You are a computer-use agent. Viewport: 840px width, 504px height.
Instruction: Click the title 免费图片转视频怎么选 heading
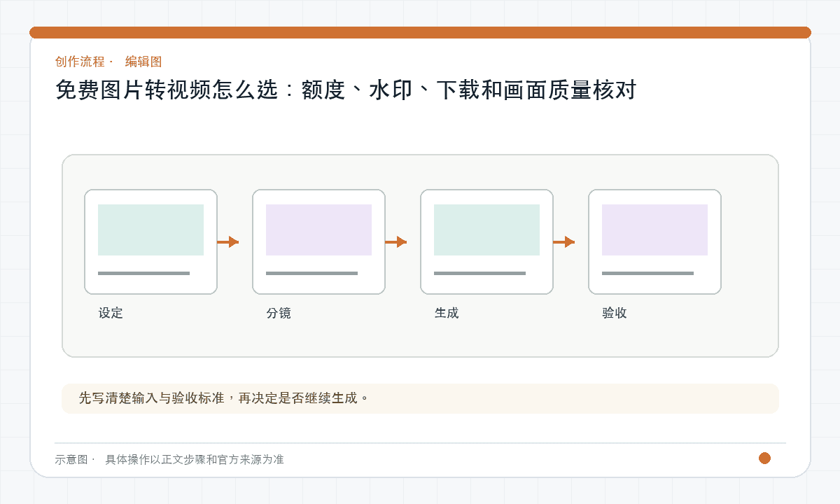pos(346,90)
